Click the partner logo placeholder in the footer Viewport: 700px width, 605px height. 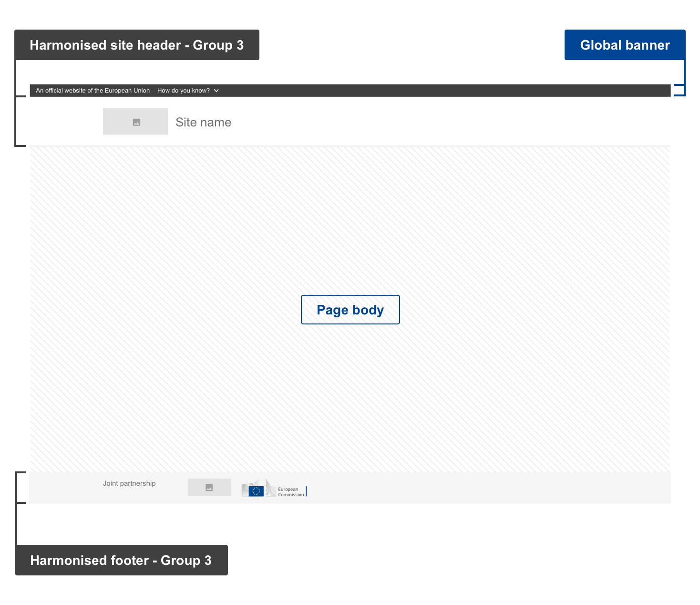209,488
